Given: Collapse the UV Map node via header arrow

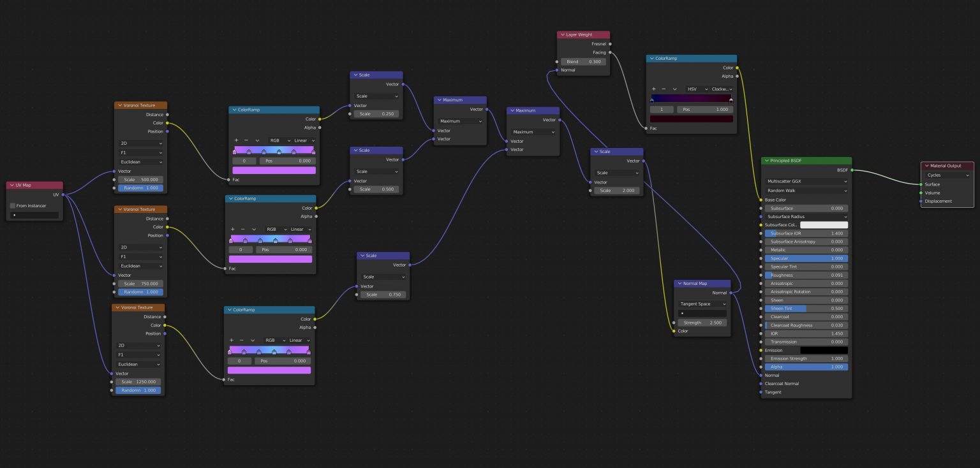Looking at the screenshot, I should click(11, 186).
